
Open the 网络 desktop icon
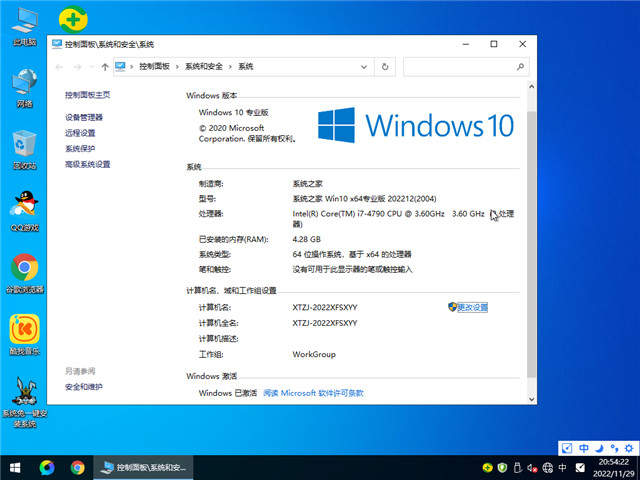point(24,88)
